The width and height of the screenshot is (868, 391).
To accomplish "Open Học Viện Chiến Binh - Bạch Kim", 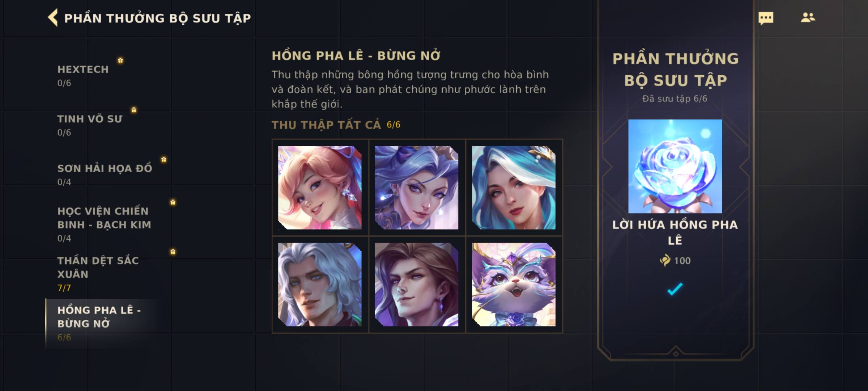I will coord(104,224).
